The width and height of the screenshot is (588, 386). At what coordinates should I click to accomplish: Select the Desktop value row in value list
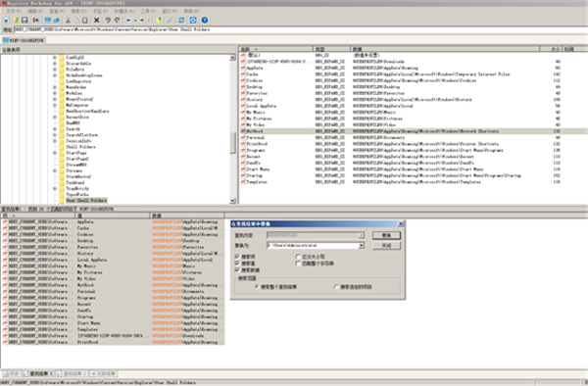tap(413, 87)
